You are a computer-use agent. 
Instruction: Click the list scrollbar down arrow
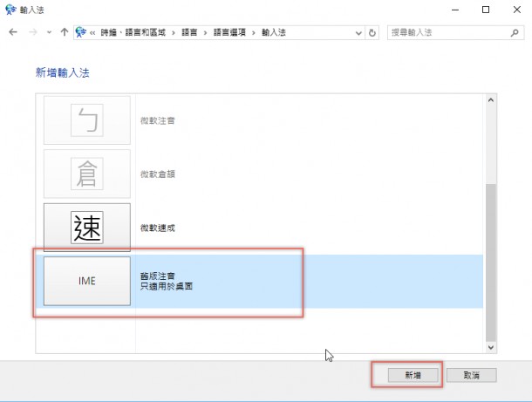(x=491, y=347)
